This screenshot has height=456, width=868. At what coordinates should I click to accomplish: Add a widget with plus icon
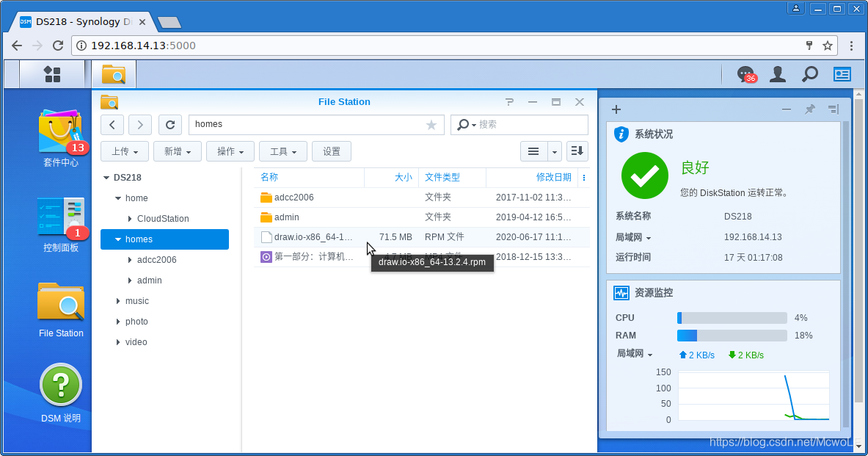(x=616, y=109)
